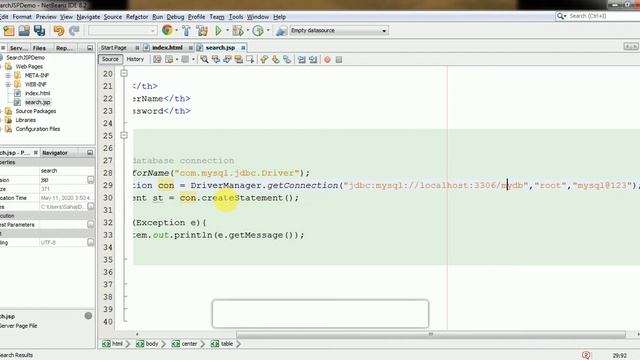Close the index.html editor tab
640x360 pixels.
click(x=191, y=48)
